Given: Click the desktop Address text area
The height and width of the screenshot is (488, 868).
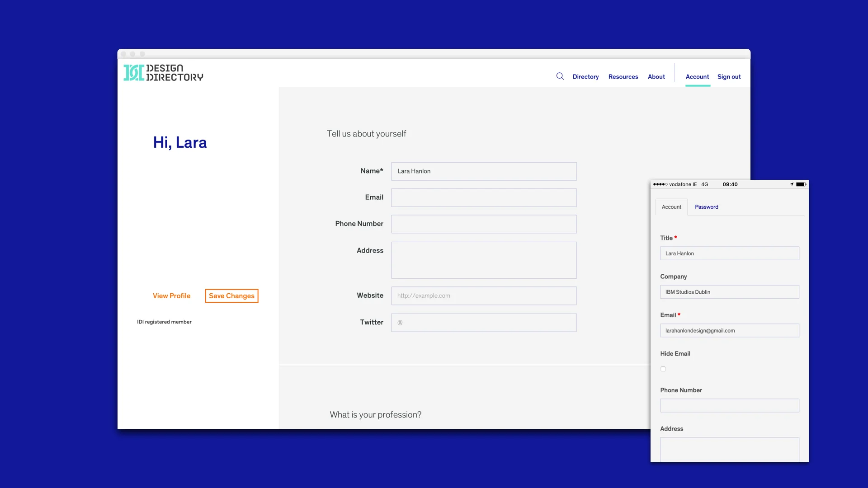Looking at the screenshot, I should [484, 260].
